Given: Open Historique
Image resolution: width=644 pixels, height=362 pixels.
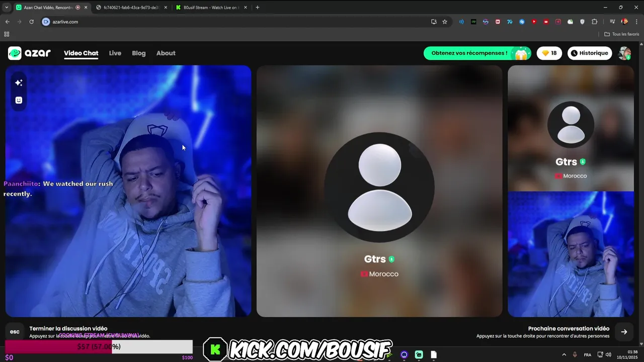Looking at the screenshot, I should point(590,53).
